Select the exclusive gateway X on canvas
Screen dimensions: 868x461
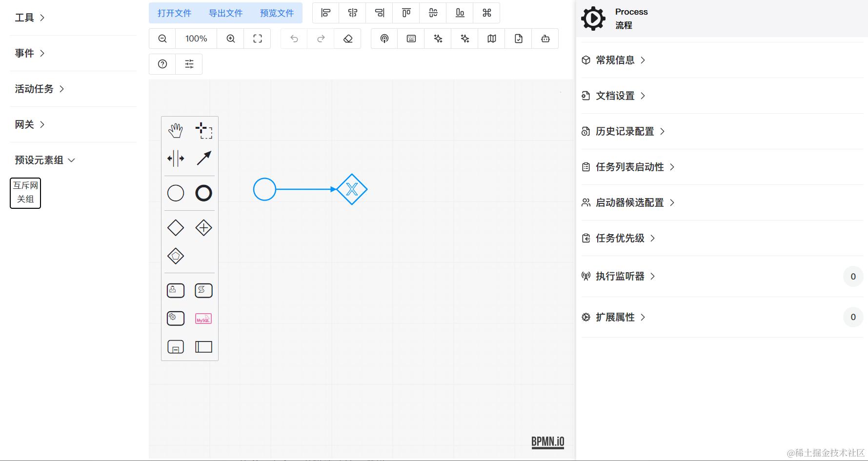pyautogui.click(x=352, y=189)
